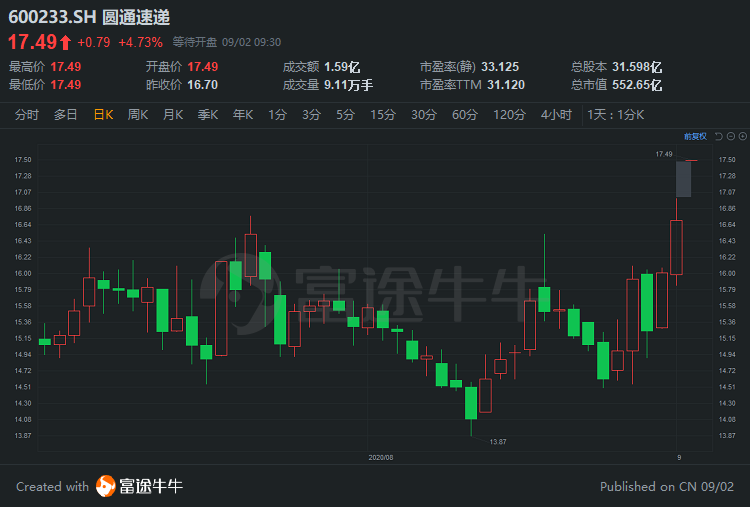Click the 等待开盘 status text

(195, 42)
